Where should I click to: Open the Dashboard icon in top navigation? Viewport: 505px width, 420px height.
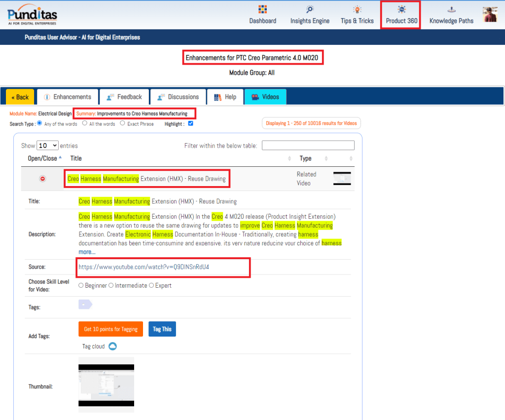262,10
